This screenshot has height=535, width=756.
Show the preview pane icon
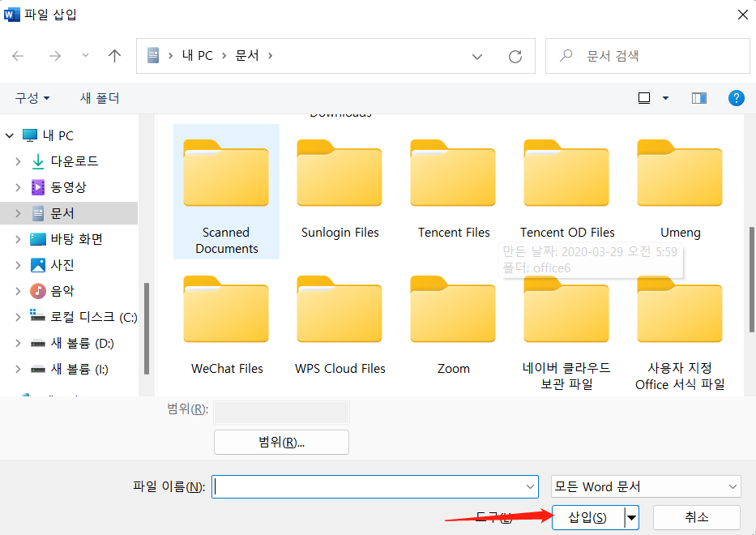(x=698, y=98)
